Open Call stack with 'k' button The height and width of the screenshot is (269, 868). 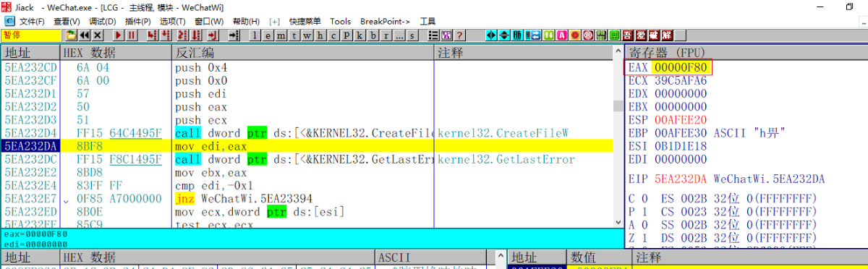click(x=359, y=35)
